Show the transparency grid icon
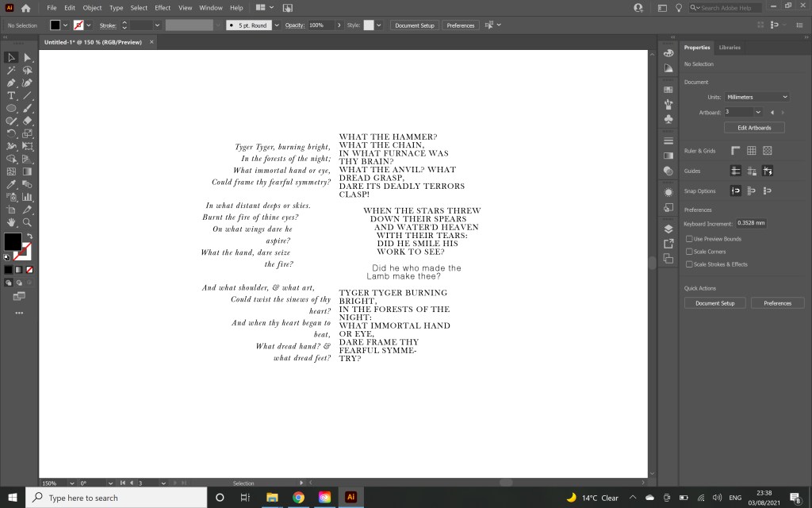This screenshot has width=812, height=508. (766, 151)
